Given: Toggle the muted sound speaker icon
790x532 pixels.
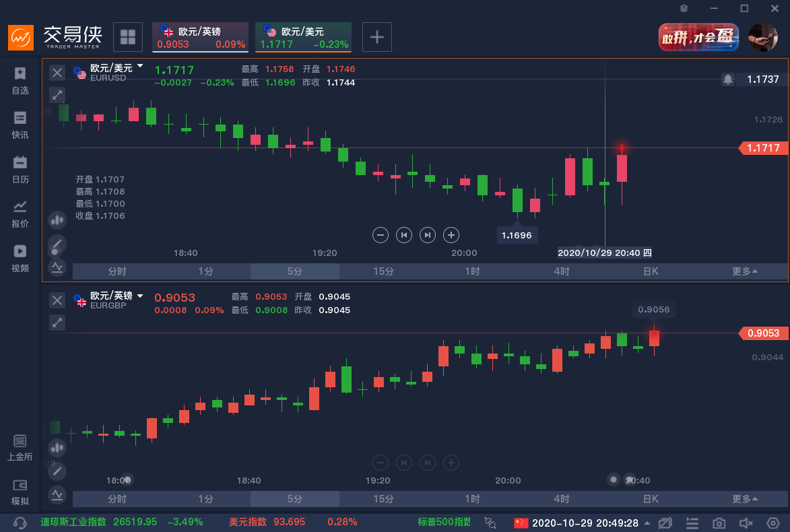Looking at the screenshot, I should 746,523.
